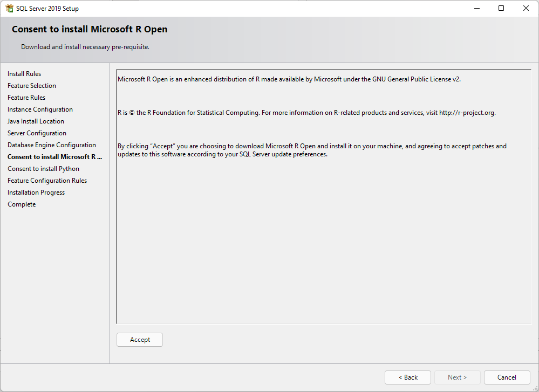
Task: Select Consent to install Microsoft R step
Action: 54,157
